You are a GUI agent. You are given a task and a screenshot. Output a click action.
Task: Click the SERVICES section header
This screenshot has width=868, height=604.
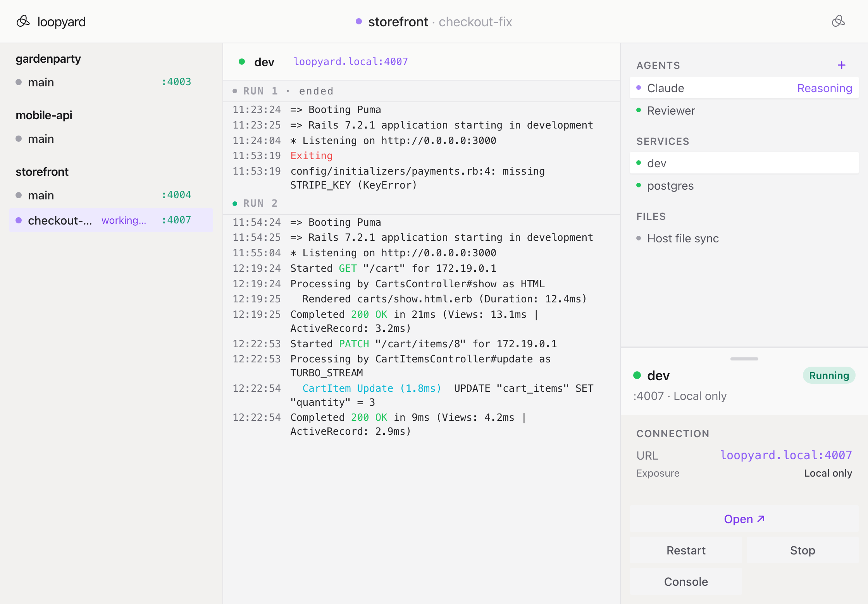663,141
